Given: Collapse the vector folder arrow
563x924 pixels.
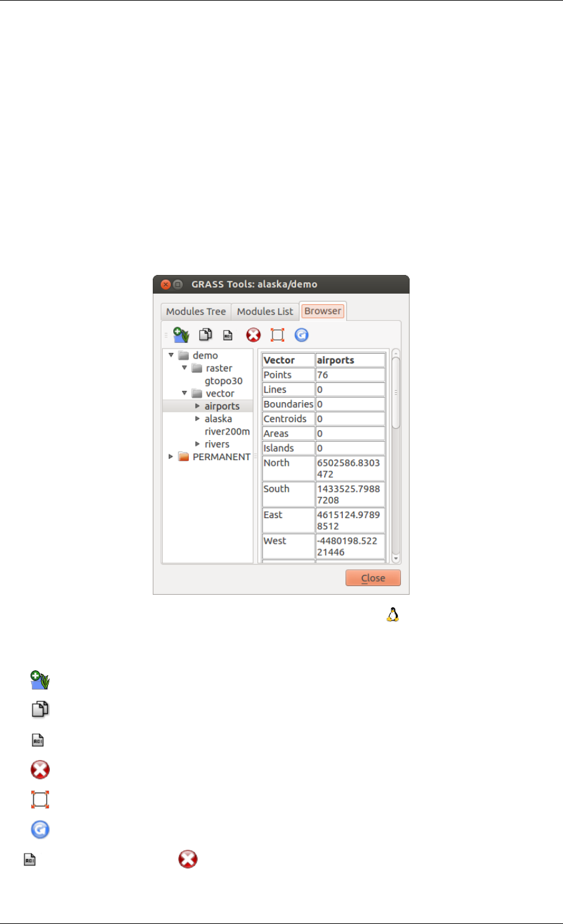Looking at the screenshot, I should click(x=185, y=393).
